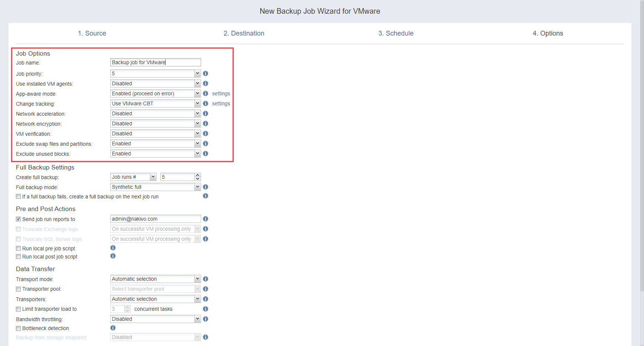Click info icon for Transport mode

pyautogui.click(x=206, y=279)
